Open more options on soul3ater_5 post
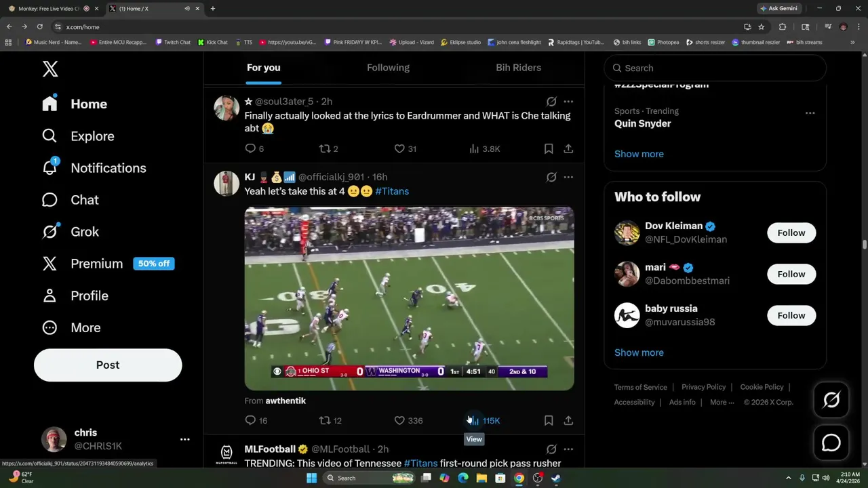This screenshot has height=488, width=868. point(568,102)
